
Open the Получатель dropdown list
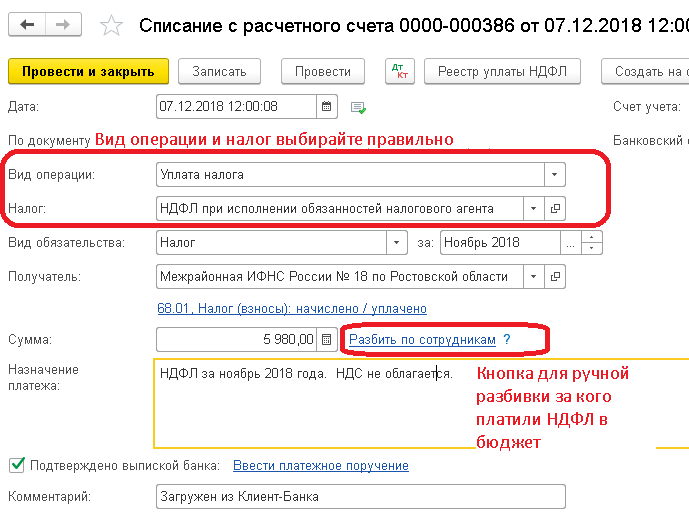533,276
